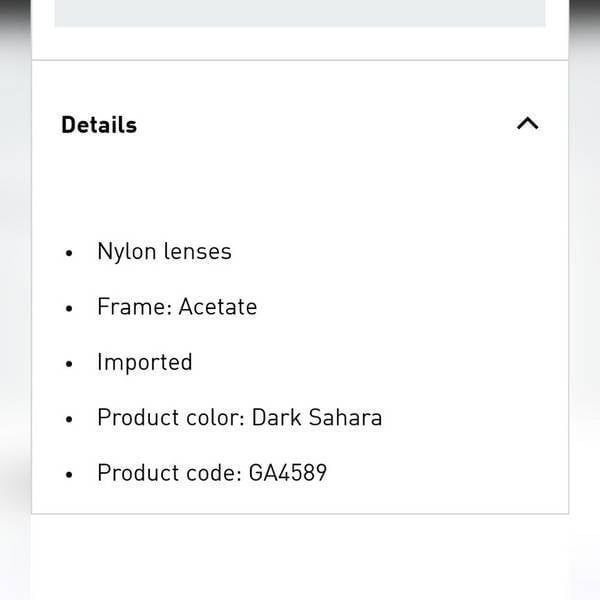Screen dimensions: 600x600
Task: Click the bullet beside Imported
Action: click(69, 364)
